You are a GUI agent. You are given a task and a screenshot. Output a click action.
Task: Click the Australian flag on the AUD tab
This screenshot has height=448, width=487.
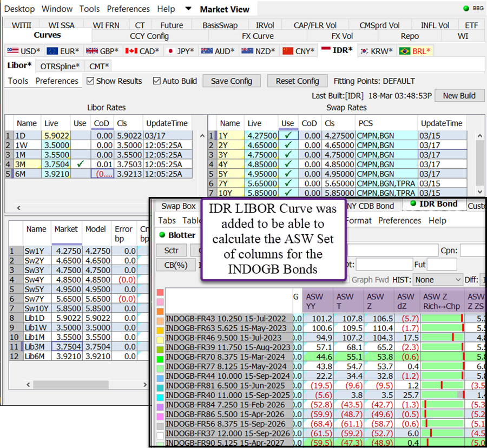(207, 51)
